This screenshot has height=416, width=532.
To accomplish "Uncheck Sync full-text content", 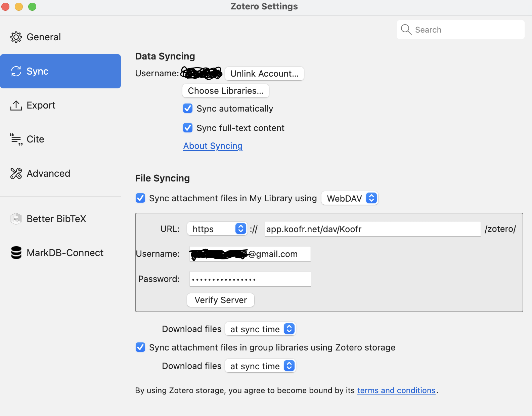I will [x=188, y=128].
